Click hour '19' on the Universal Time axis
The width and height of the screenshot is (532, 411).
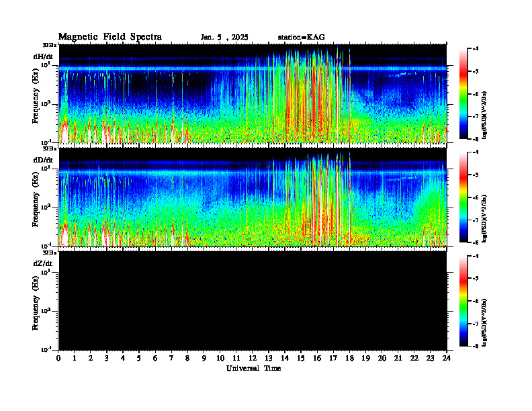coord(365,359)
